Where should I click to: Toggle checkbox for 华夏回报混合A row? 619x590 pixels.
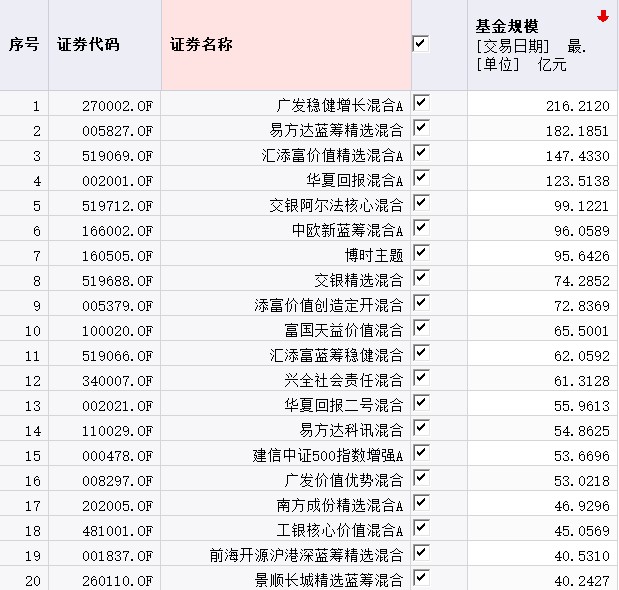coord(420,178)
